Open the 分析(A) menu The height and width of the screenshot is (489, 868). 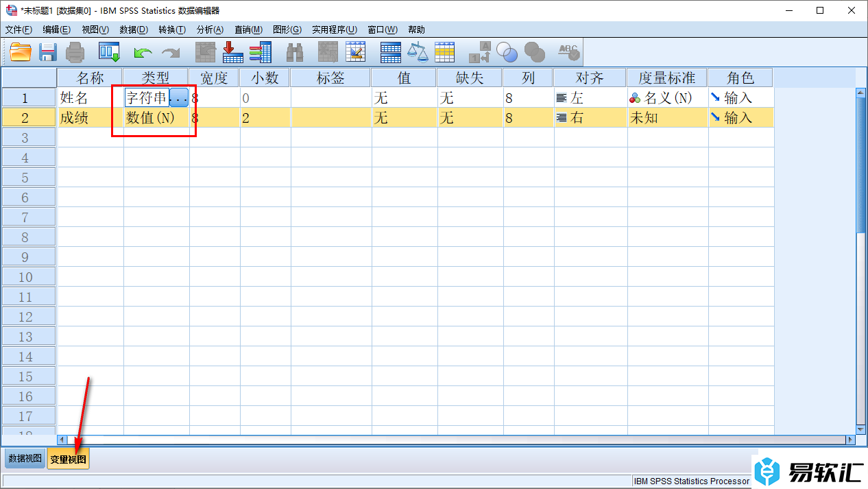pos(210,29)
